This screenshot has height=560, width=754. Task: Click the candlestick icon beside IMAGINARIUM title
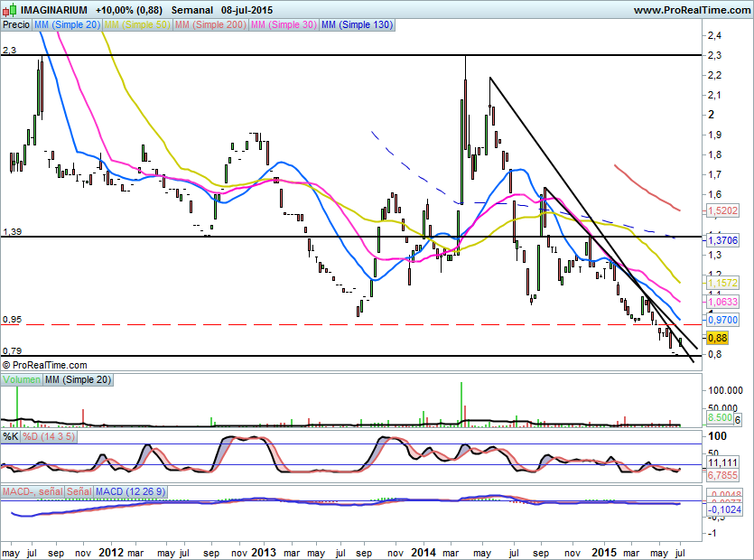pos(10,10)
